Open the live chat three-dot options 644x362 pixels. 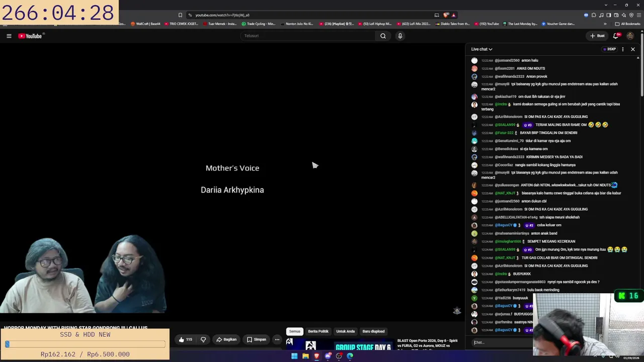[x=623, y=49]
